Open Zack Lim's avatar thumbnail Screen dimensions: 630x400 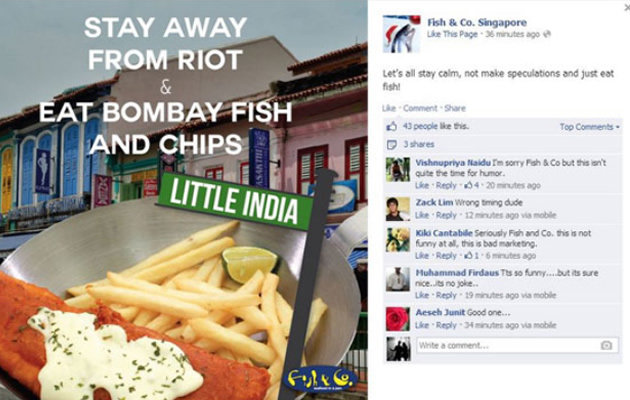[x=398, y=209]
